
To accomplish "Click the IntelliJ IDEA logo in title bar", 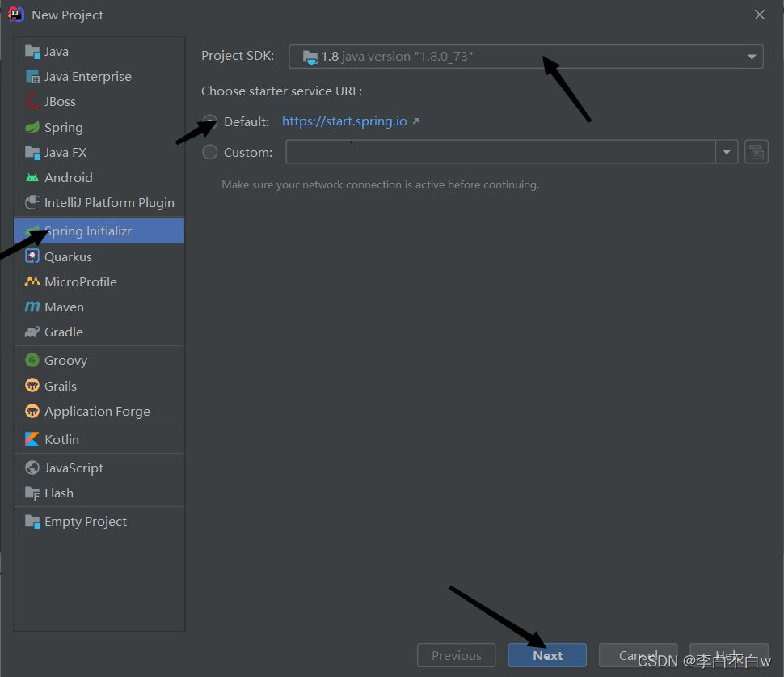I will (16, 15).
